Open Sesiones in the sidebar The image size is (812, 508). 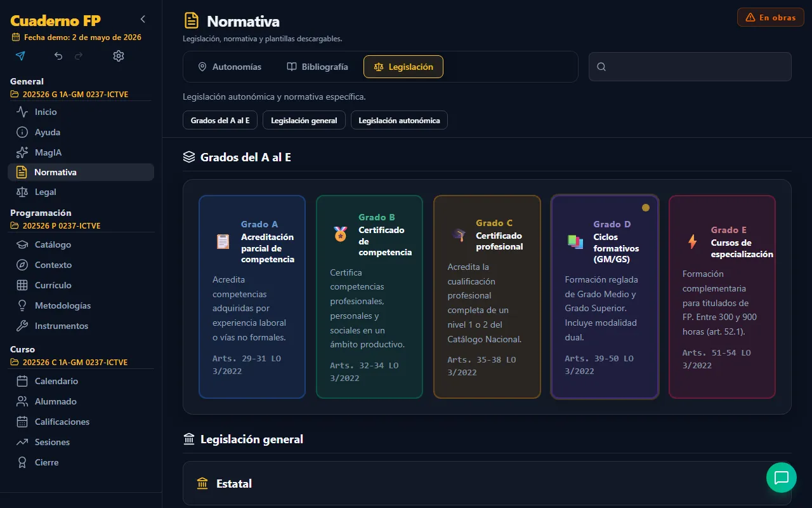[81, 443]
